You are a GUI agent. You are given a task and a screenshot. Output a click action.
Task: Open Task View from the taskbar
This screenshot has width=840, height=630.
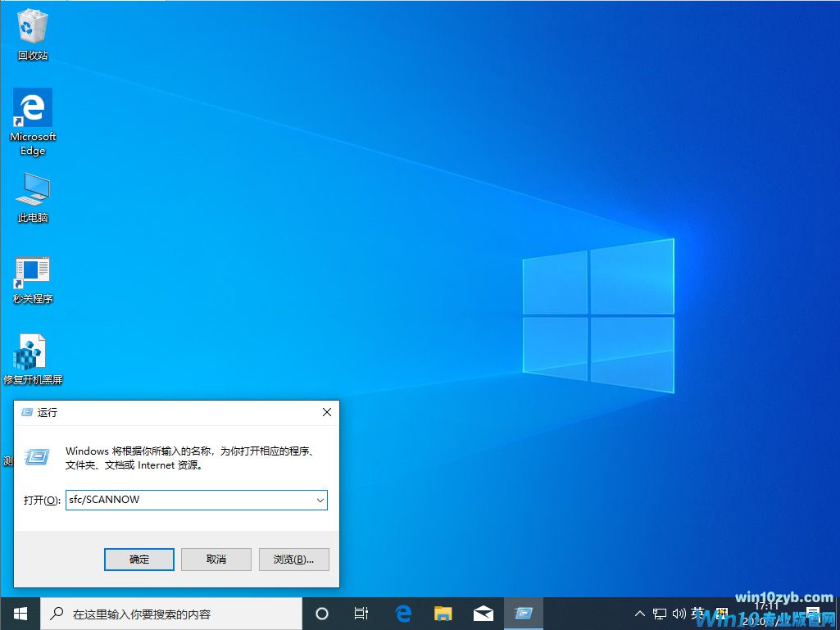(361, 613)
